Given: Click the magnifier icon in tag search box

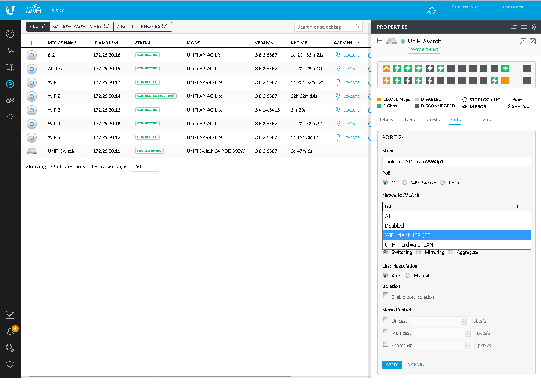Looking at the screenshot, I should click(357, 27).
